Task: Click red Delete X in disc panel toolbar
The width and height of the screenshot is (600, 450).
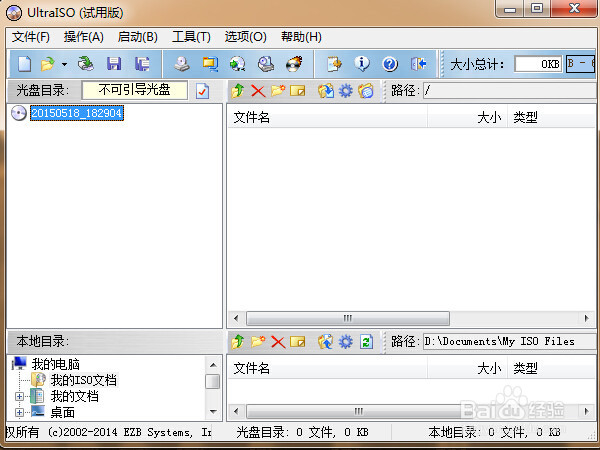Action: tap(258, 91)
